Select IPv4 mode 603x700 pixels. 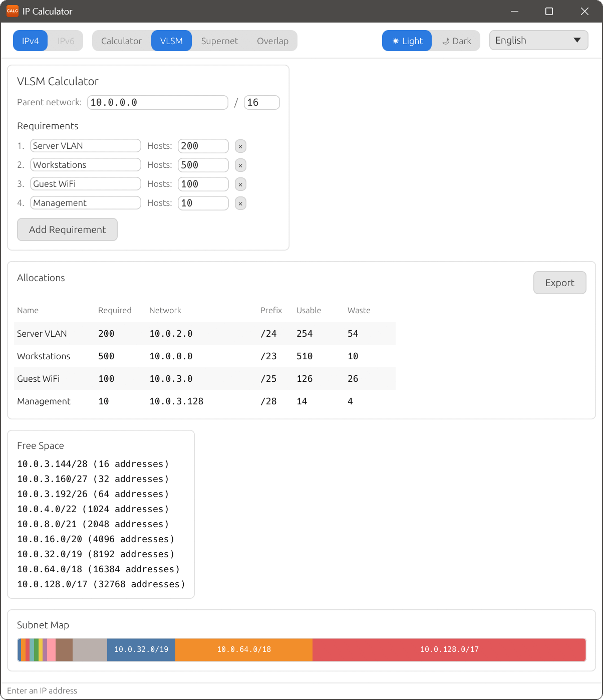(30, 41)
